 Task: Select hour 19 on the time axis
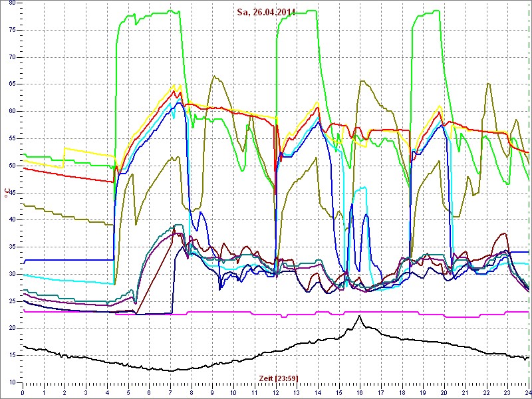(x=422, y=392)
